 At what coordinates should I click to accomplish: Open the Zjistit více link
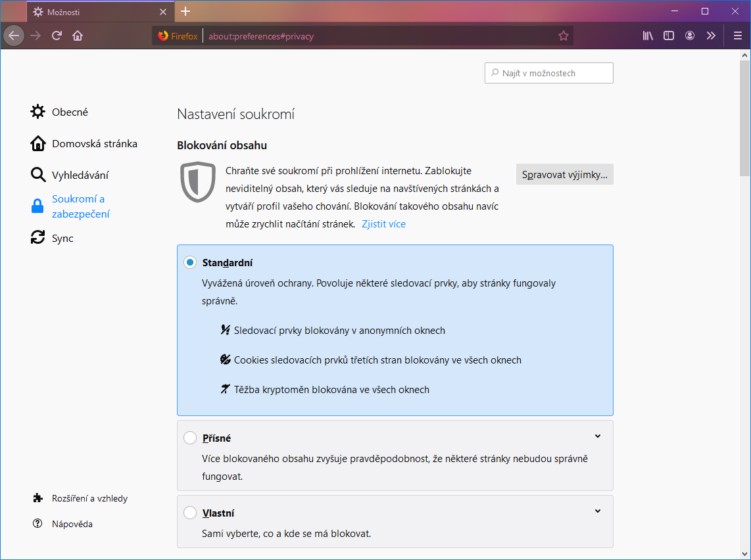(x=383, y=223)
